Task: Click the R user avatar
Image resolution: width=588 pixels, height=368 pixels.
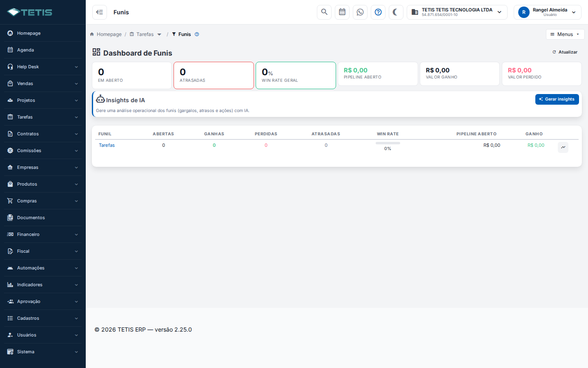Action: (524, 12)
